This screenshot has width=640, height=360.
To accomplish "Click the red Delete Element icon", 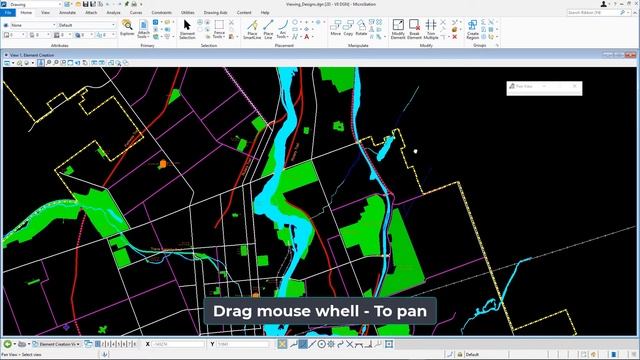I will 455,37.
